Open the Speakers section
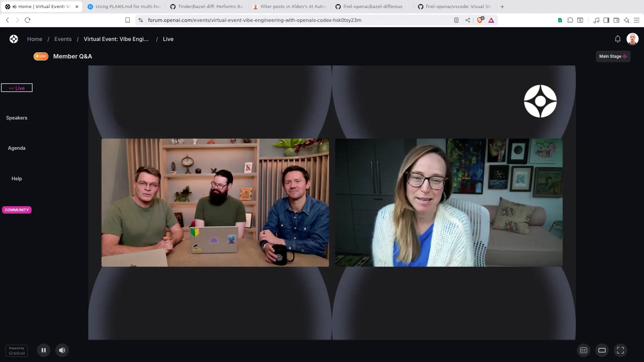Screen dimensions: 644x362 pos(16,118)
